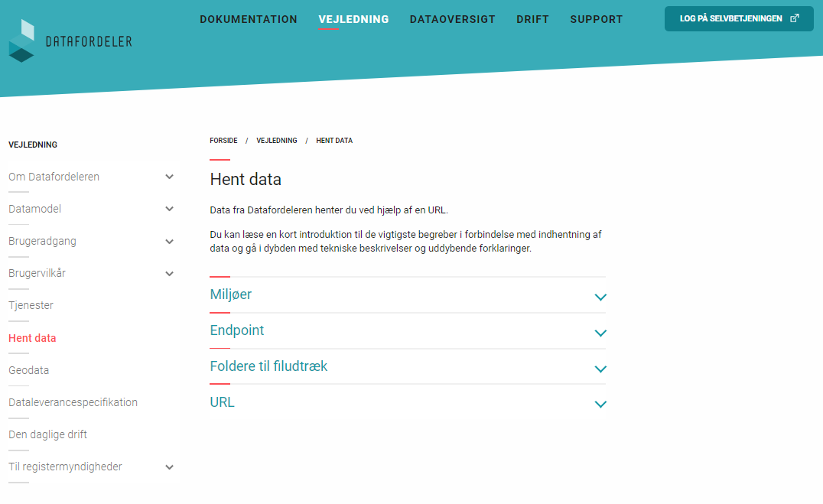The height and width of the screenshot is (504, 823).
Task: Expand Til registermyndigheder sidebar chevron
Action: pyautogui.click(x=169, y=467)
